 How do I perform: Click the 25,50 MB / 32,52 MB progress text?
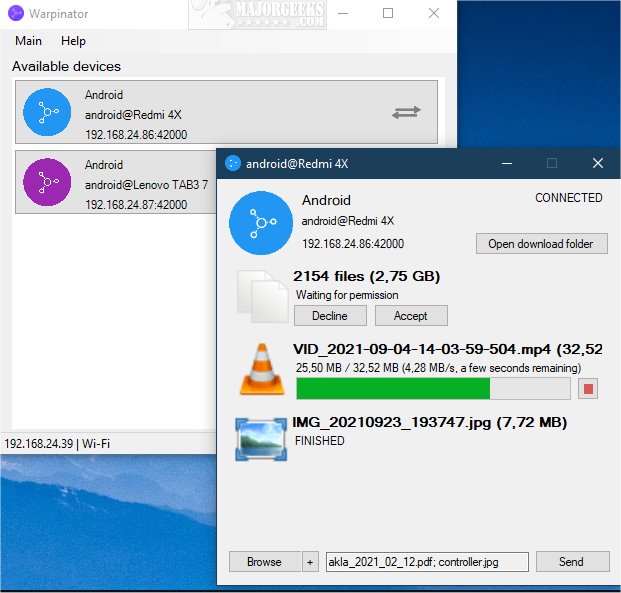coord(438,368)
